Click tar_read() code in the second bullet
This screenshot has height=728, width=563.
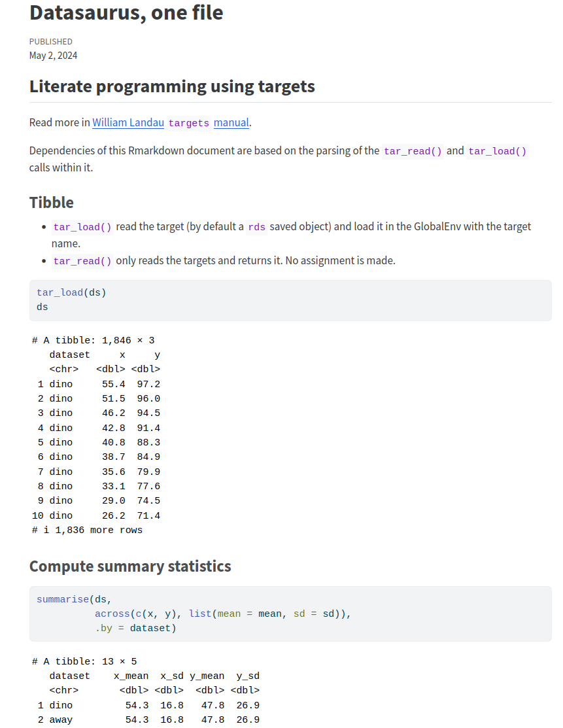click(82, 261)
